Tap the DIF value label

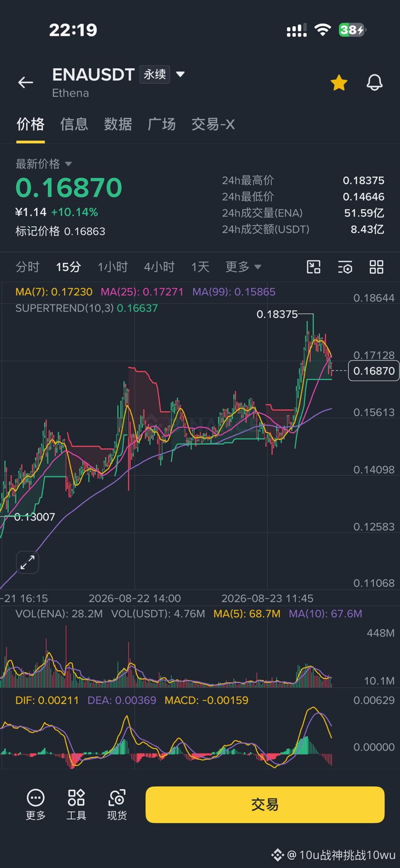(x=47, y=700)
